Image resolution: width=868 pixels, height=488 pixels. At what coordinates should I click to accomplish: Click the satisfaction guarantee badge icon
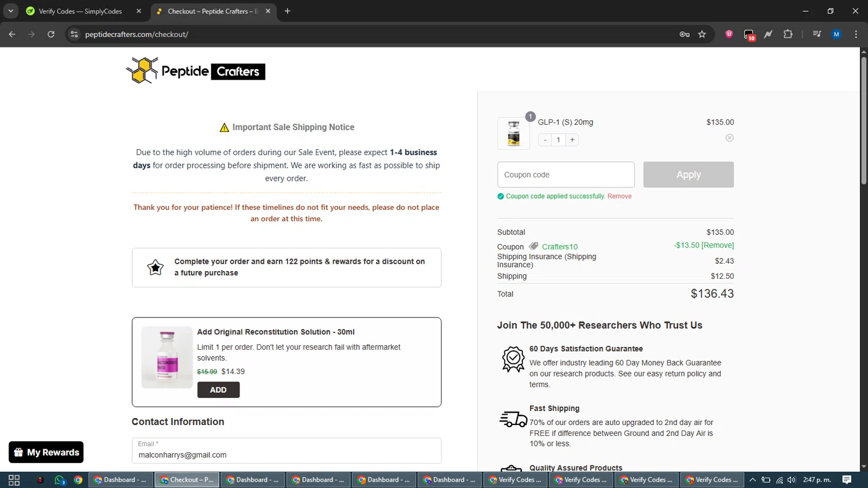[x=513, y=359]
